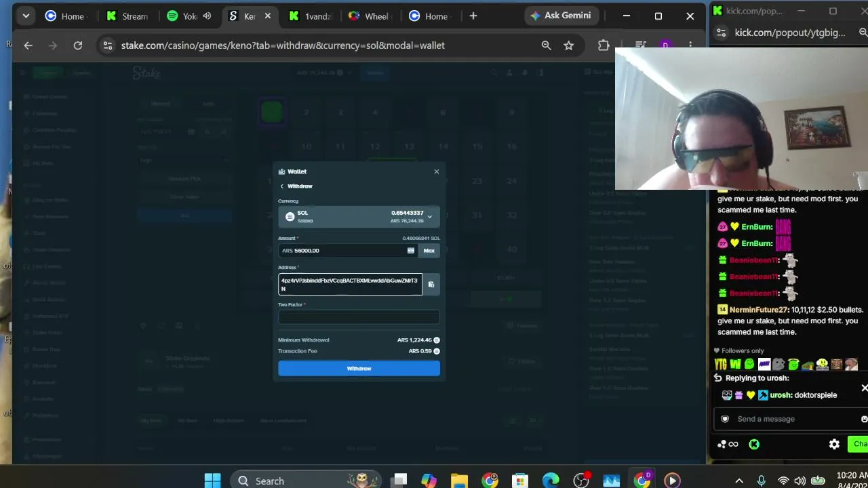The height and width of the screenshot is (488, 868).
Task: Click the Transaction Fee SOL coin icon
Action: click(x=437, y=351)
